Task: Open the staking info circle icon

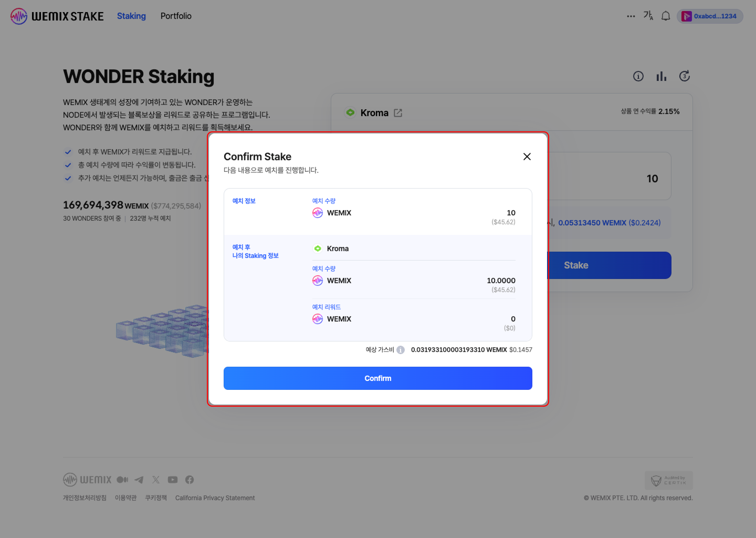Action: click(638, 76)
